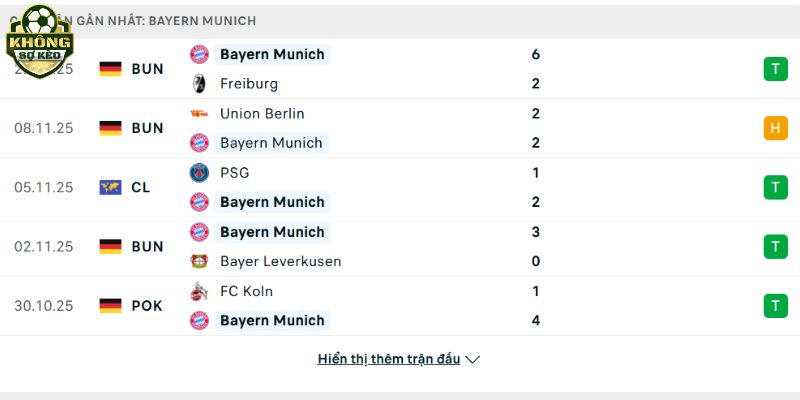Click 'Hiển thị thêm trận đấu' link
Screen dimensions: 800x400
pos(389,359)
